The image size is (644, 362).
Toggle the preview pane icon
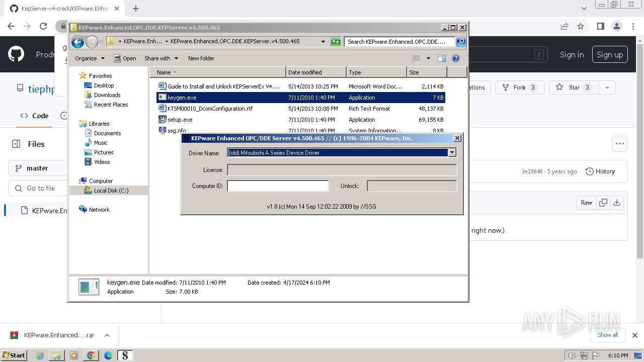[442, 58]
